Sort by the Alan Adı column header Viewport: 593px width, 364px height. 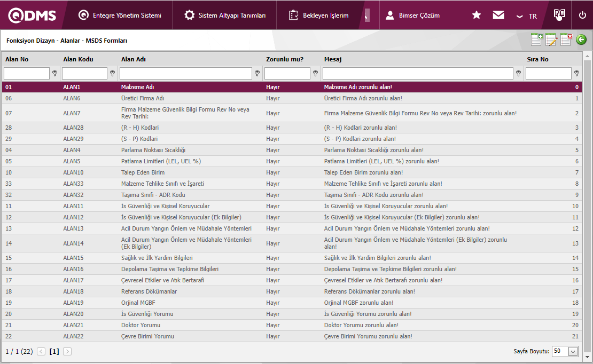pos(134,59)
